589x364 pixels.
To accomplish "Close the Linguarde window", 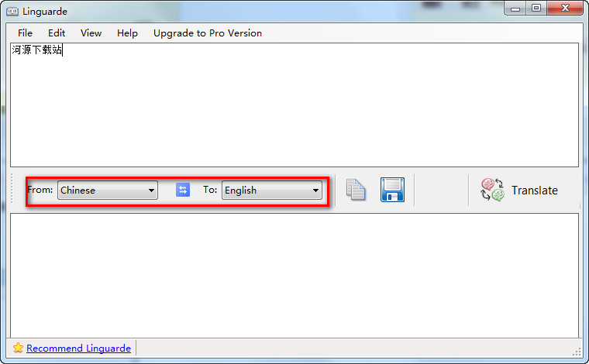I will pos(565,9).
